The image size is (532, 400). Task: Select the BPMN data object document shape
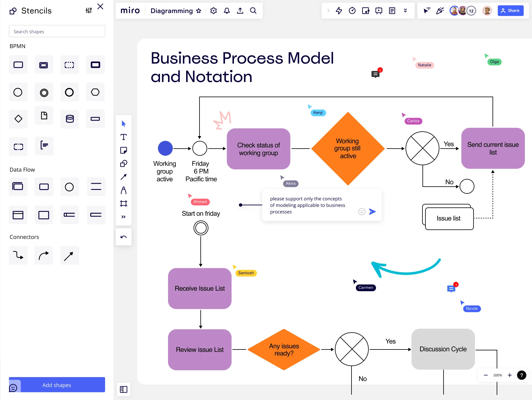[44, 116]
